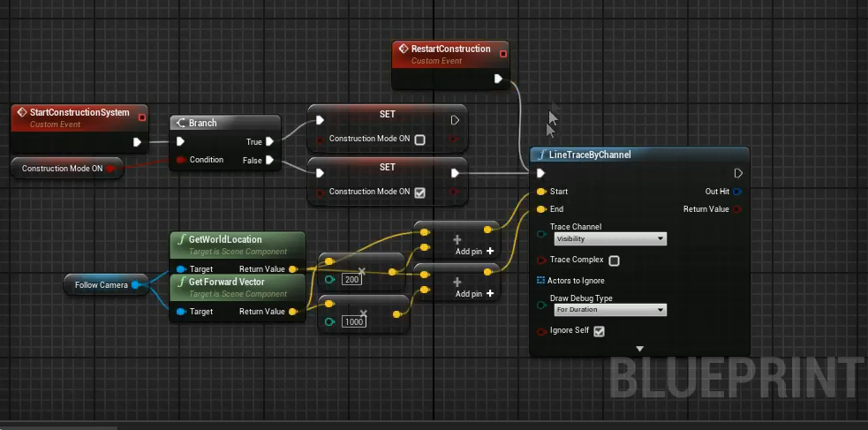Click the Follow Camera variable output pin

[x=136, y=285]
